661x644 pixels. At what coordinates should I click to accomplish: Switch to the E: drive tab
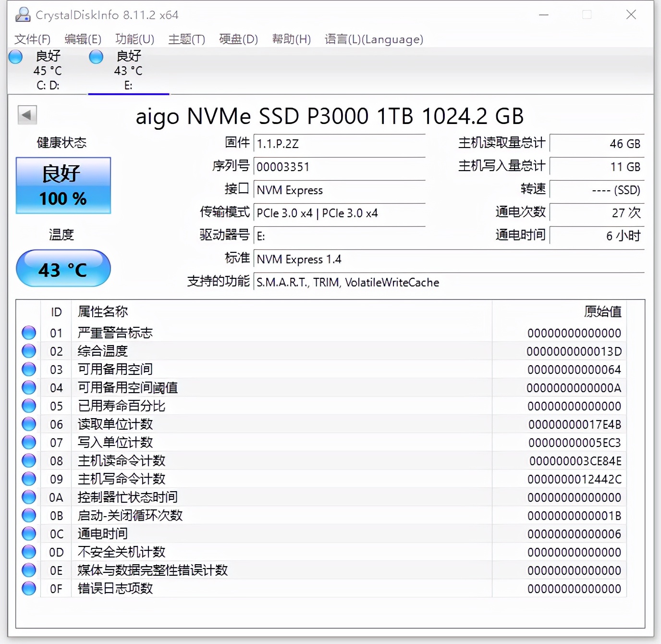tap(127, 71)
